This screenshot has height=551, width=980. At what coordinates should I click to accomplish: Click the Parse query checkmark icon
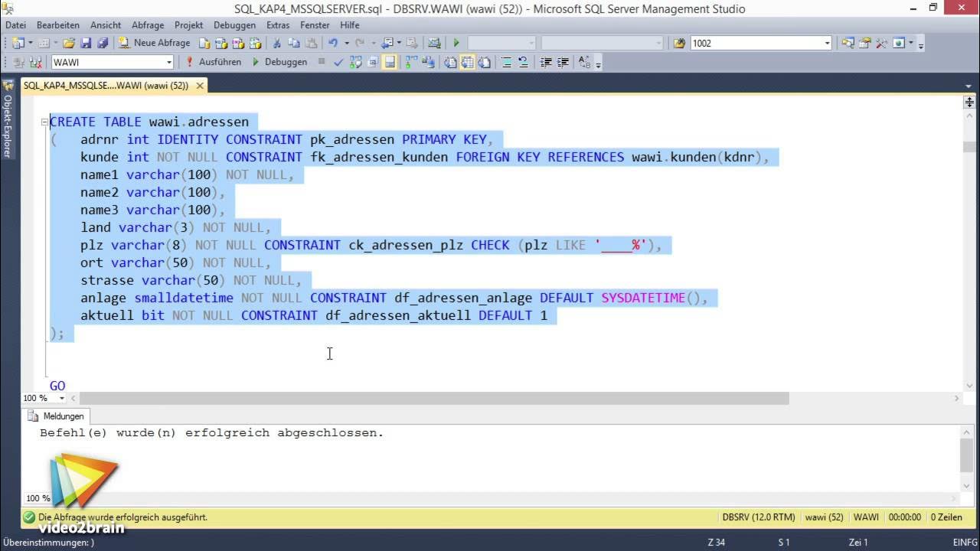click(338, 62)
